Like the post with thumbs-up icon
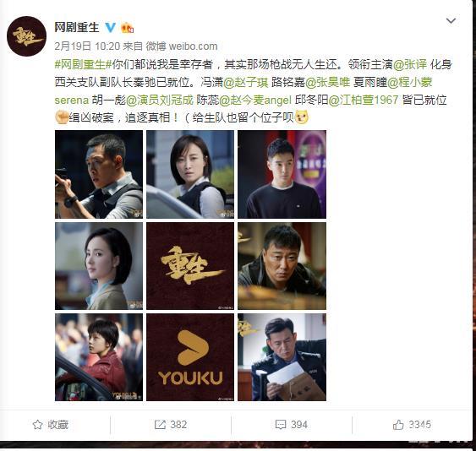Image resolution: width=476 pixels, height=451 pixels. pos(398,424)
